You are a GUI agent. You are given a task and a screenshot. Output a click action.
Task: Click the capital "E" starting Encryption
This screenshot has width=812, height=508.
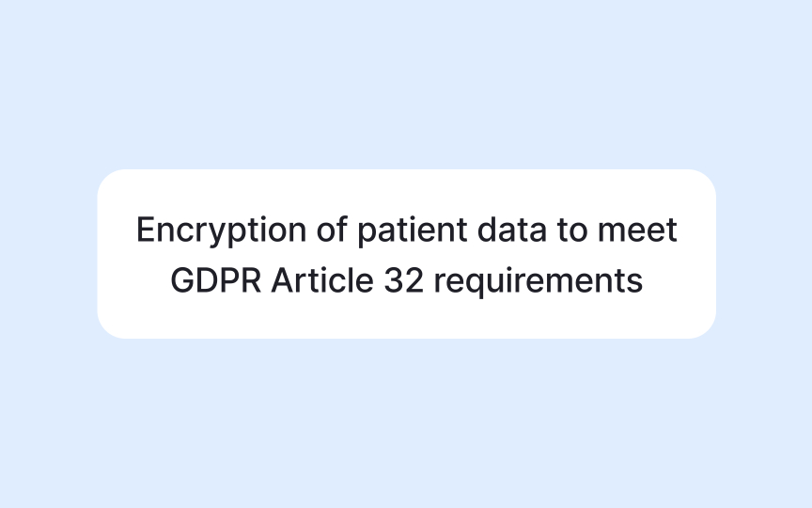pos(145,230)
